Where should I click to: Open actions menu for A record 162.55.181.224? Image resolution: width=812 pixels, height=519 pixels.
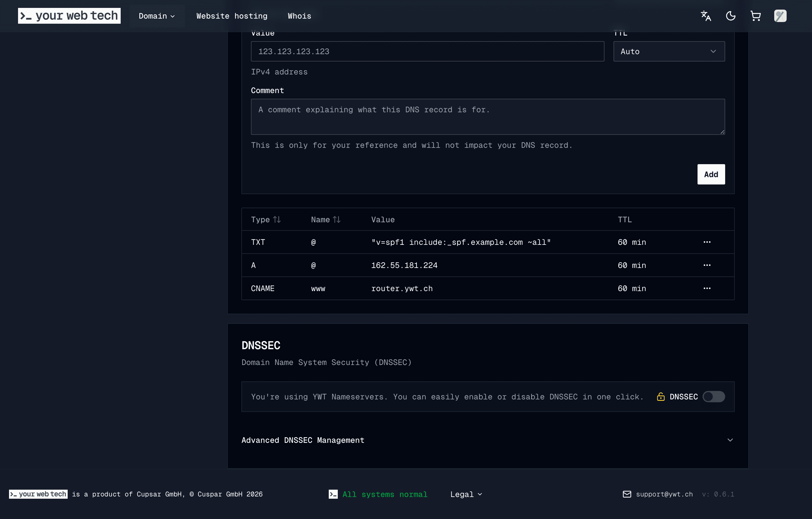click(707, 265)
